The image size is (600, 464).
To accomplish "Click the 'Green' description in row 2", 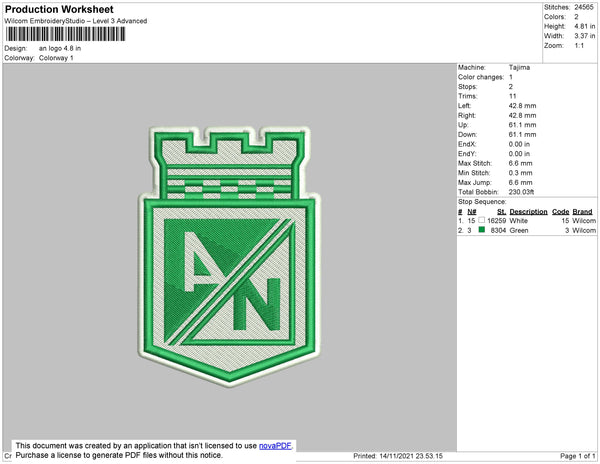I will tap(519, 230).
